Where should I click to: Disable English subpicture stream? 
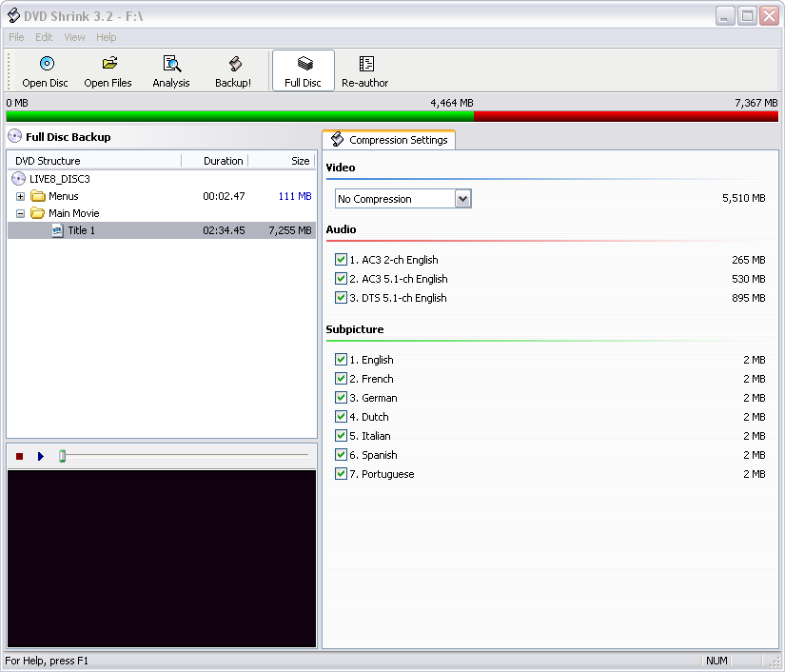coord(341,360)
